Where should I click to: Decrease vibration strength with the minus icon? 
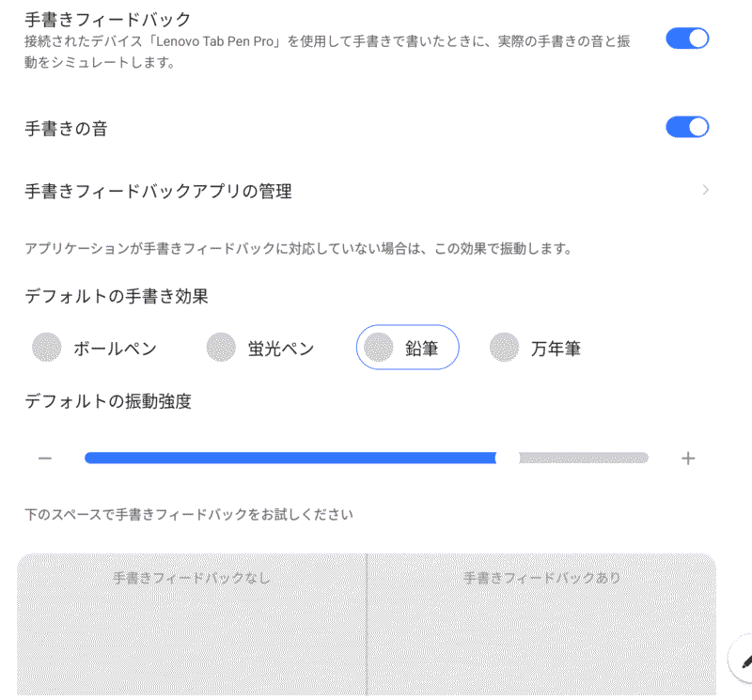[x=45, y=459]
